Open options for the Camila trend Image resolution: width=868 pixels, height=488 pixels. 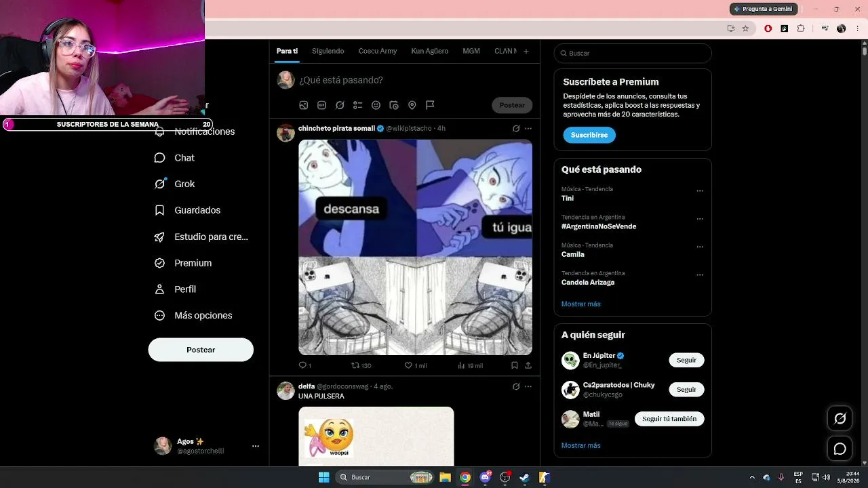pyautogui.click(x=700, y=247)
